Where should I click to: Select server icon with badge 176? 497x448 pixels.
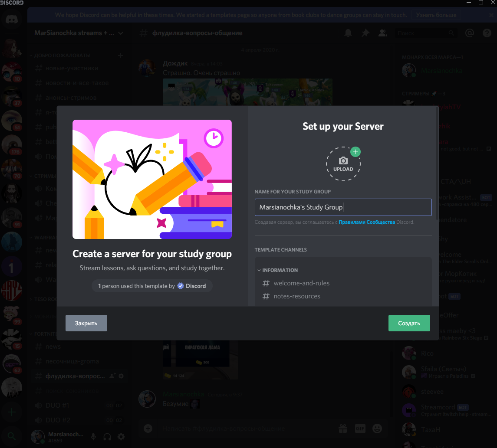(x=12, y=145)
